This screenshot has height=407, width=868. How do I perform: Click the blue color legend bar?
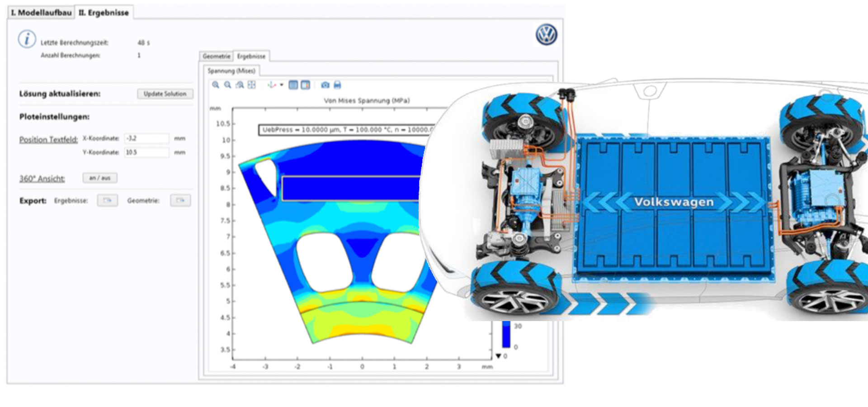pos(506,334)
